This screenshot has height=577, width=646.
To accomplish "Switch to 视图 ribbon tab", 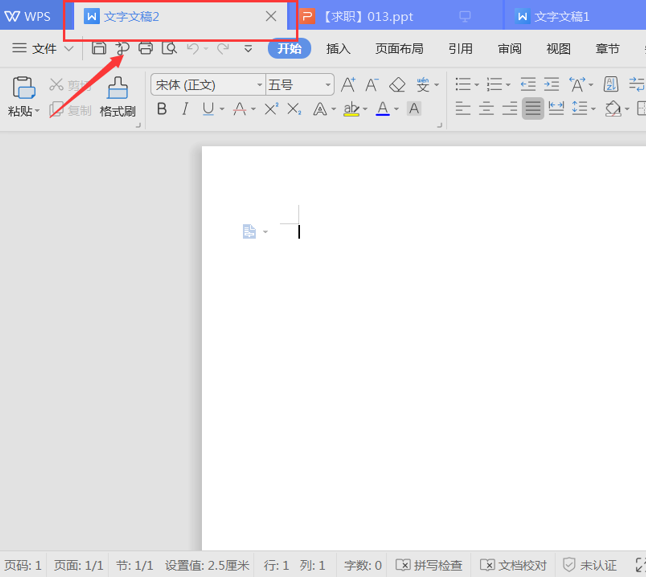I will point(559,49).
